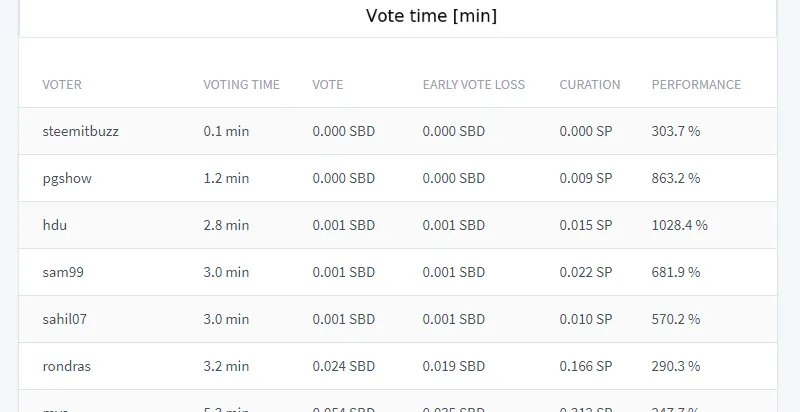Select the hdu voter name

[x=55, y=225]
